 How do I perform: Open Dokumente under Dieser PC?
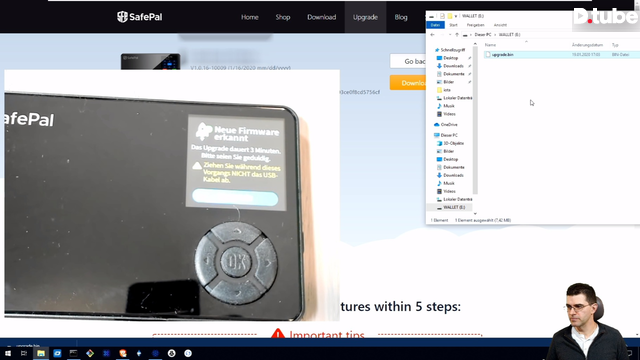click(x=451, y=167)
